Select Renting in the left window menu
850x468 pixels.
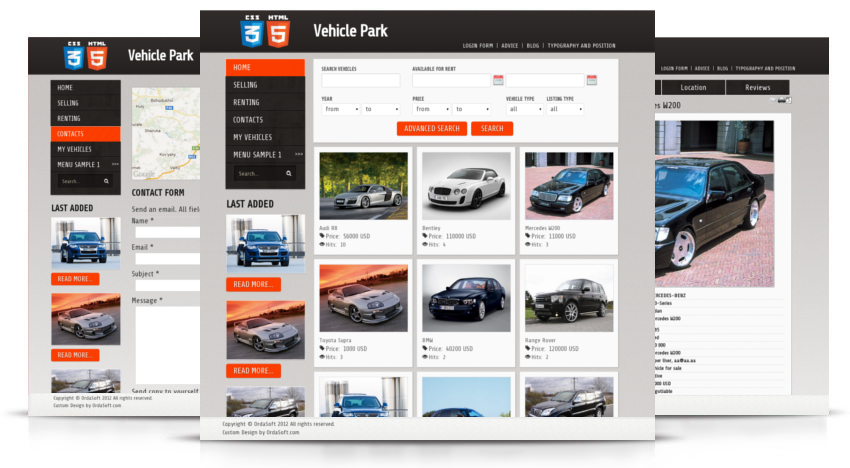[86, 118]
